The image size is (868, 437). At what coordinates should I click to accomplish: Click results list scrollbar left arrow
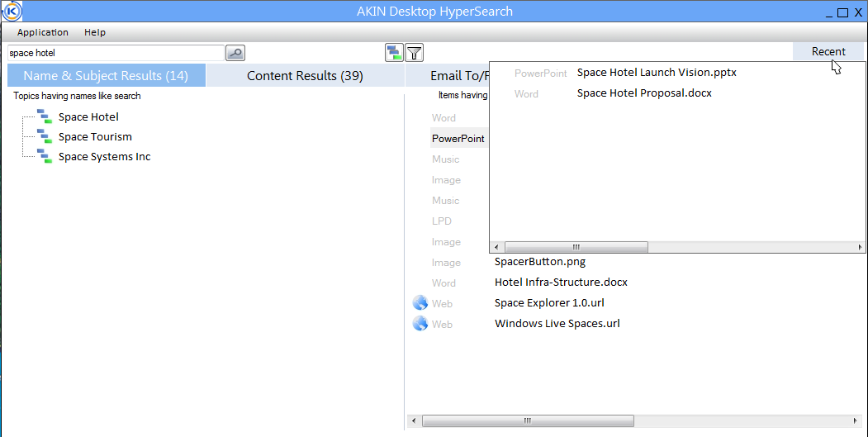point(413,421)
